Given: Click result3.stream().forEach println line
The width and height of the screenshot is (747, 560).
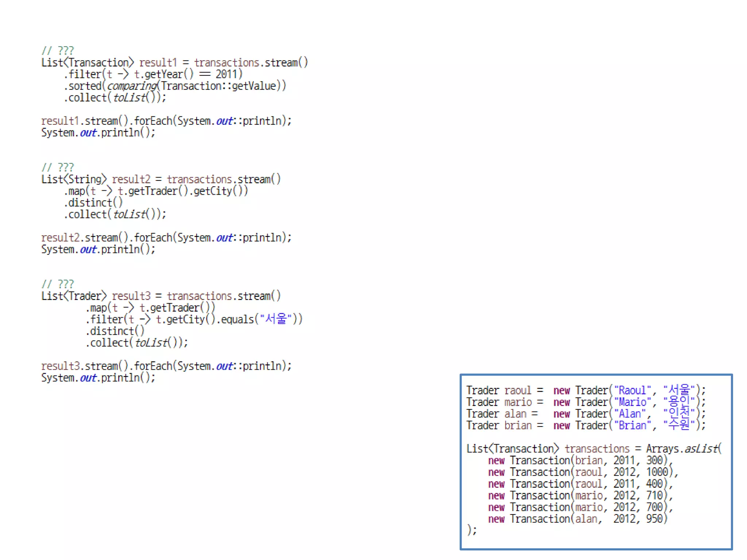Looking at the screenshot, I should click(166, 366).
